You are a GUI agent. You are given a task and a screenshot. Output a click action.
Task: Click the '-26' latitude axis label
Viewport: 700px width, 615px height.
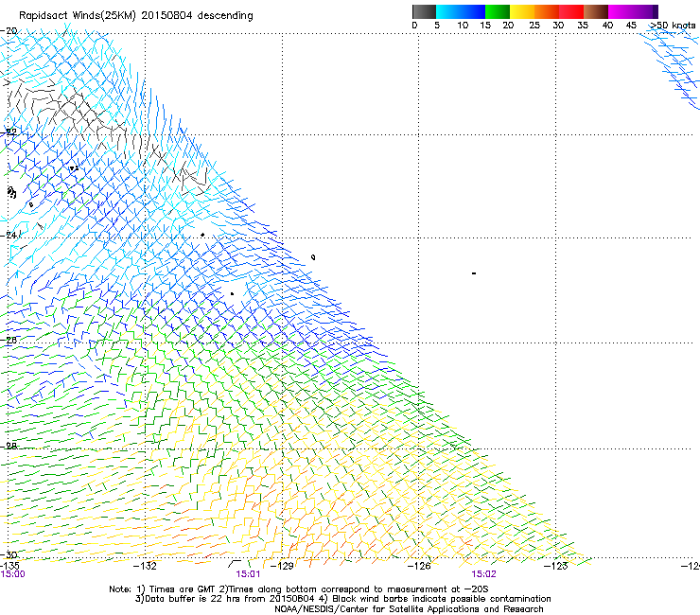tap(9, 341)
